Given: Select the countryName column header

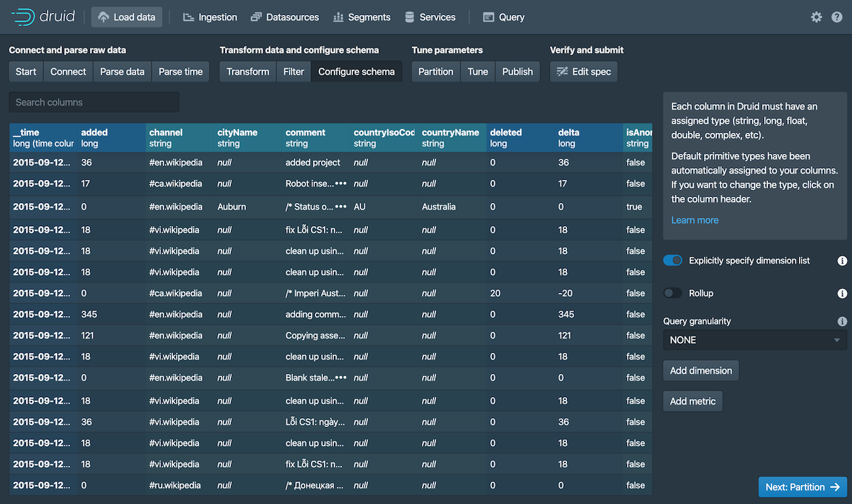Looking at the screenshot, I should 450,132.
